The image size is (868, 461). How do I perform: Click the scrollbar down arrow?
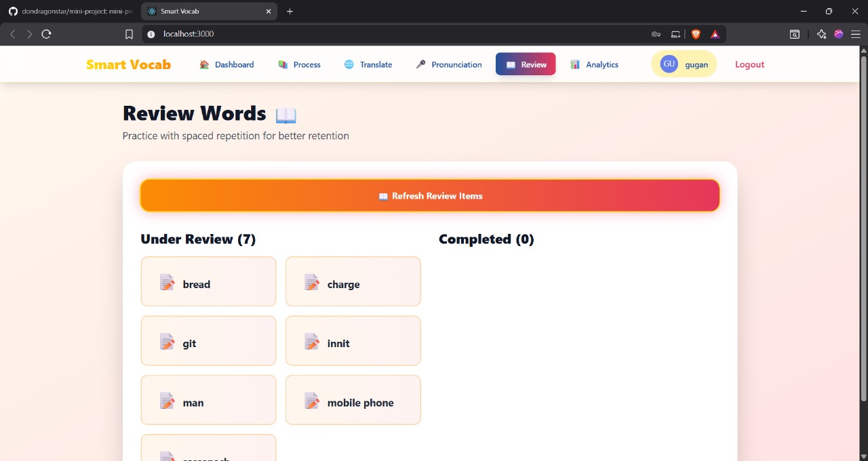tap(863, 456)
